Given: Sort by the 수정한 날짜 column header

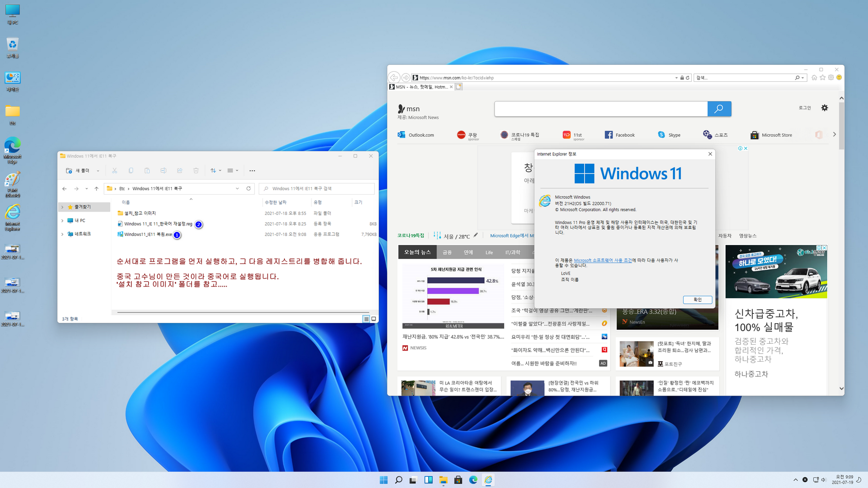Looking at the screenshot, I should 275,202.
